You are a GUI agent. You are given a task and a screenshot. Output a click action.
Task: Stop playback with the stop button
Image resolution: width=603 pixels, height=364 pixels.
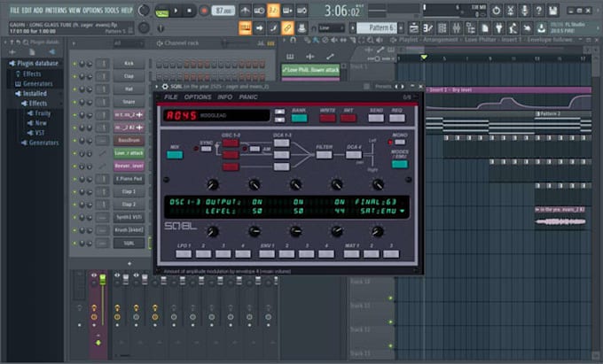click(x=189, y=11)
